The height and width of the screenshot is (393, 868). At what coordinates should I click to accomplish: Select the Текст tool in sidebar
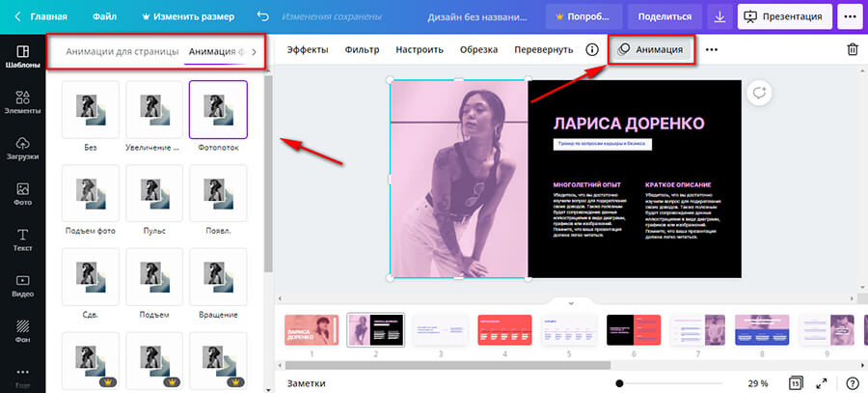[22, 240]
